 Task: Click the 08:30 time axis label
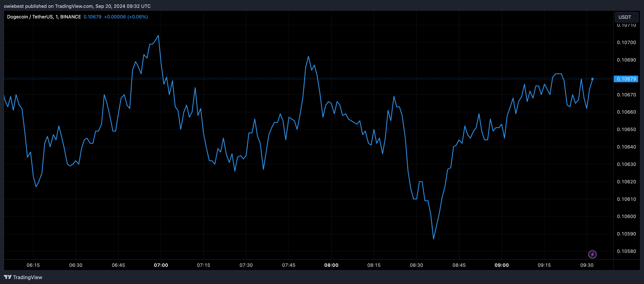click(416, 265)
